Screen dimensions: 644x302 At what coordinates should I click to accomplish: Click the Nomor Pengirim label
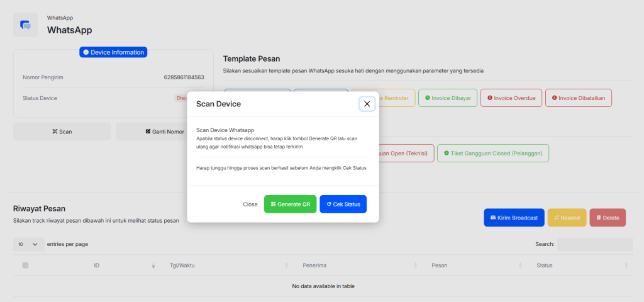click(x=43, y=77)
